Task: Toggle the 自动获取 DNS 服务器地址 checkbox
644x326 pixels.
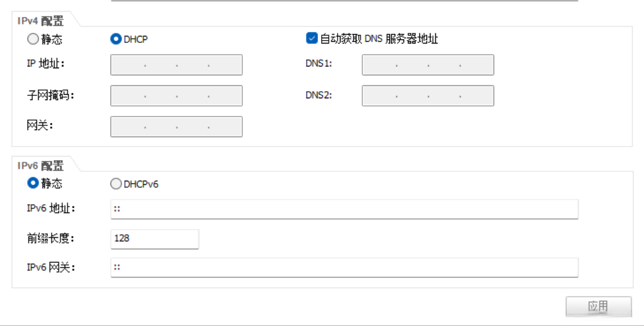Action: 312,39
